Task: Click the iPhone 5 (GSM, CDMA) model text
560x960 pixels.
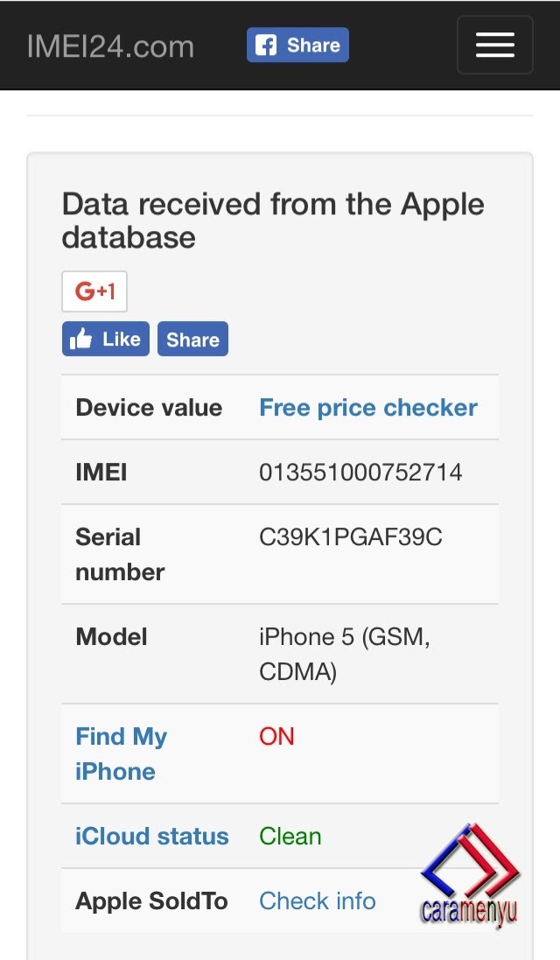Action: 344,654
